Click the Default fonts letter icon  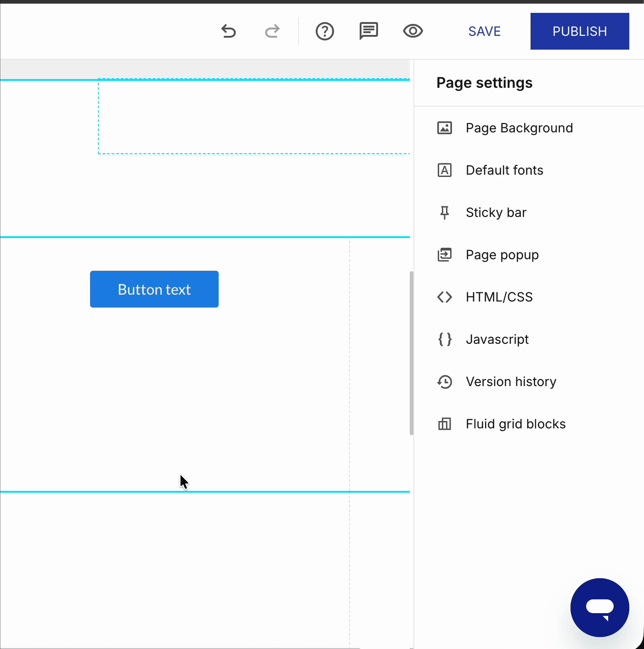[445, 170]
